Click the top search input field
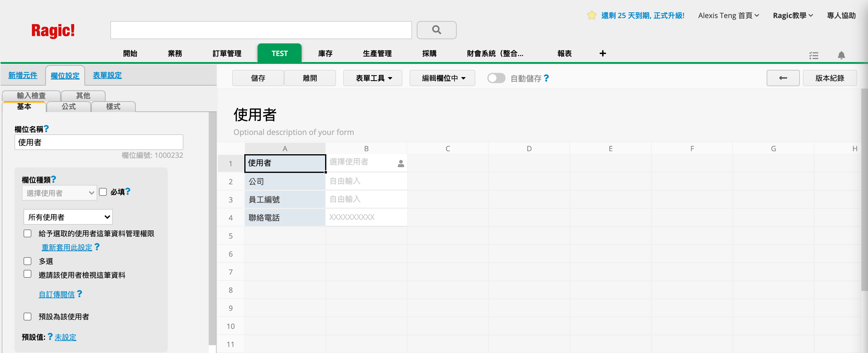Screen dimensions: 868x353 [x=261, y=30]
